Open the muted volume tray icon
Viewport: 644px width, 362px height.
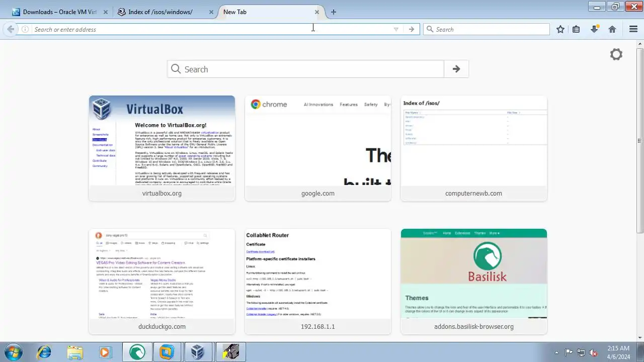coord(594,352)
